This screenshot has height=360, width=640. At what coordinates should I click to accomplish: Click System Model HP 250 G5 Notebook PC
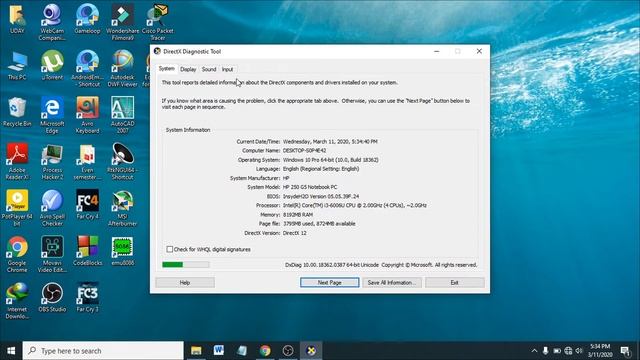(x=310, y=187)
